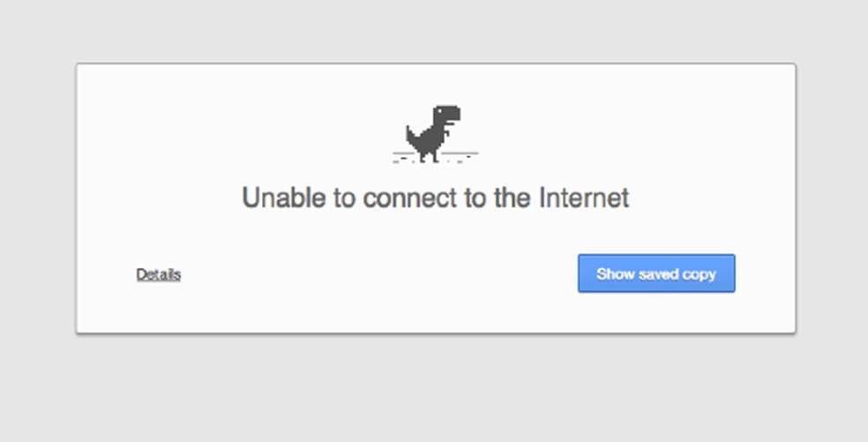This screenshot has height=442, width=868.
Task: Click the dinosaur's small arms
Action: point(448,131)
